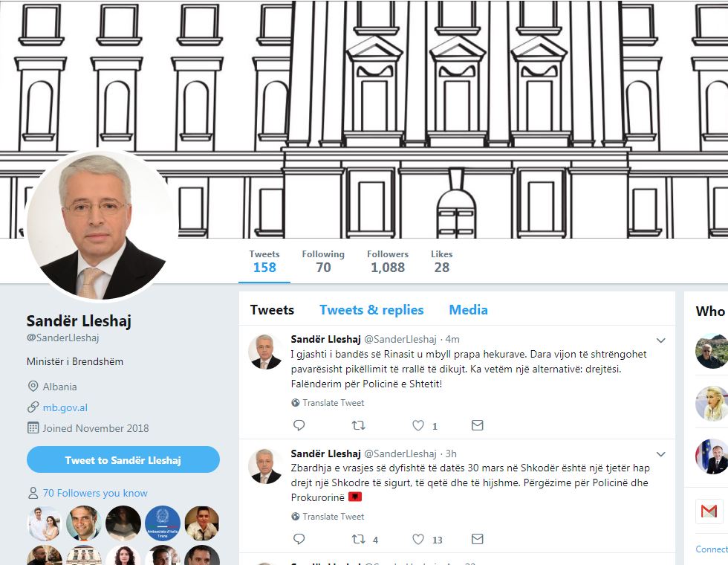Image resolution: width=728 pixels, height=565 pixels.
Task: View the Followers 1,088 count
Action: 388,262
